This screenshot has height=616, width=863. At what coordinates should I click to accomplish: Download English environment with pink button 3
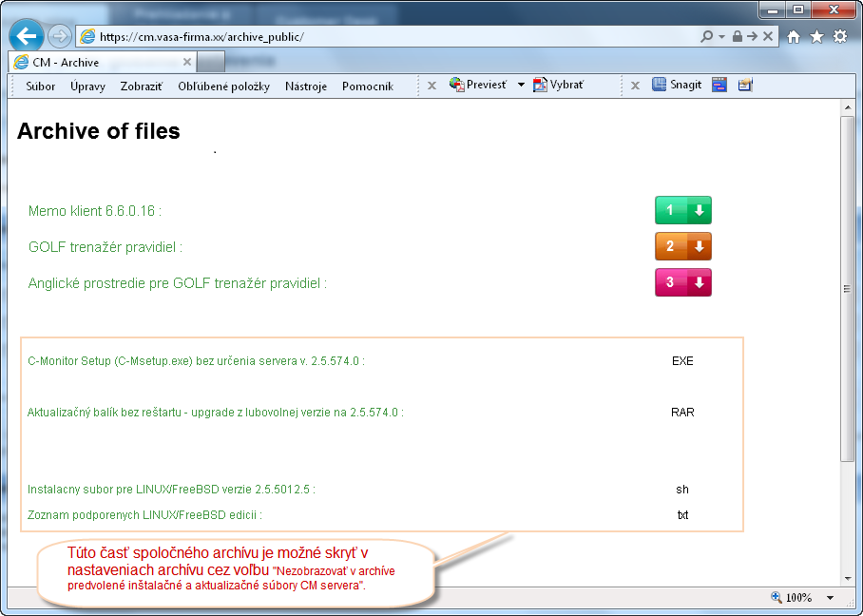coord(683,282)
